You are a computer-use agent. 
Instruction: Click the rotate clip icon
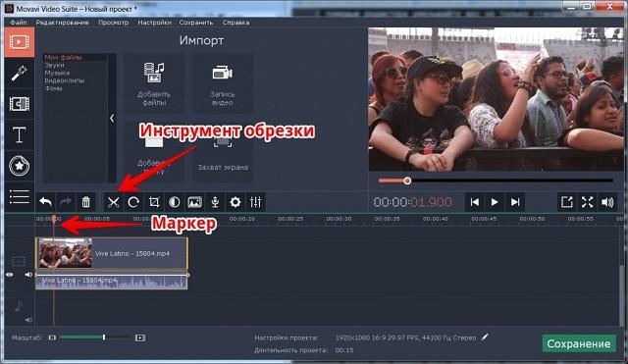tap(133, 202)
